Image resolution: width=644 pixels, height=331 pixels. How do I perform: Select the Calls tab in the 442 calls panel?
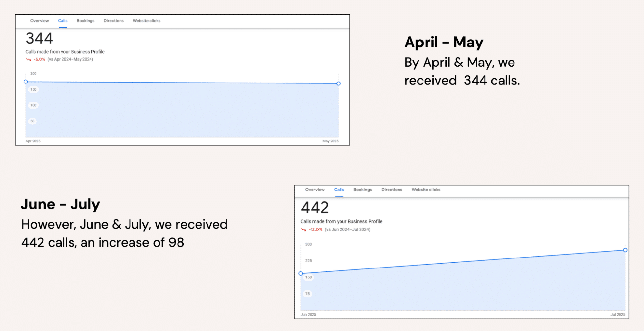(x=339, y=190)
